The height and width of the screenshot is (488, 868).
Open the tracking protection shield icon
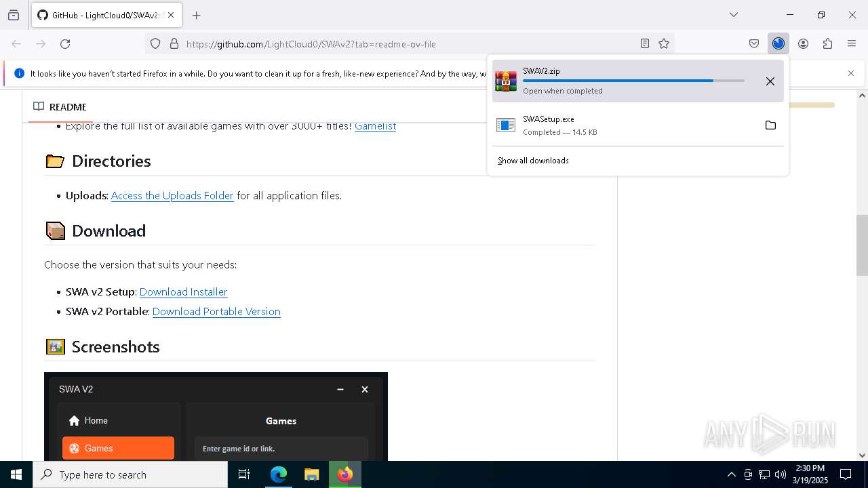tap(155, 43)
